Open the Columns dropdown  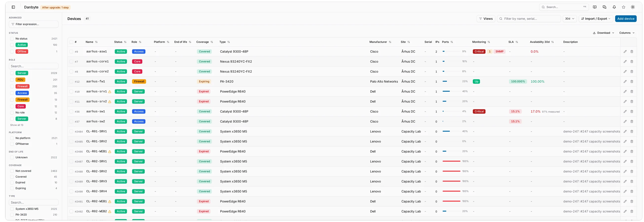[627, 33]
